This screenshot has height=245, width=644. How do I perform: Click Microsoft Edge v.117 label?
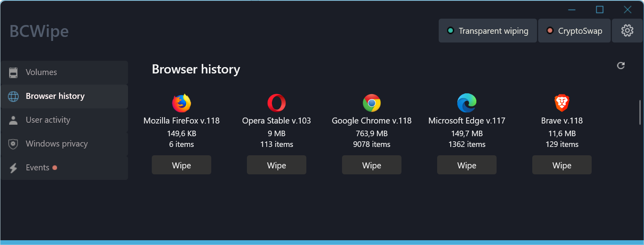(x=467, y=121)
